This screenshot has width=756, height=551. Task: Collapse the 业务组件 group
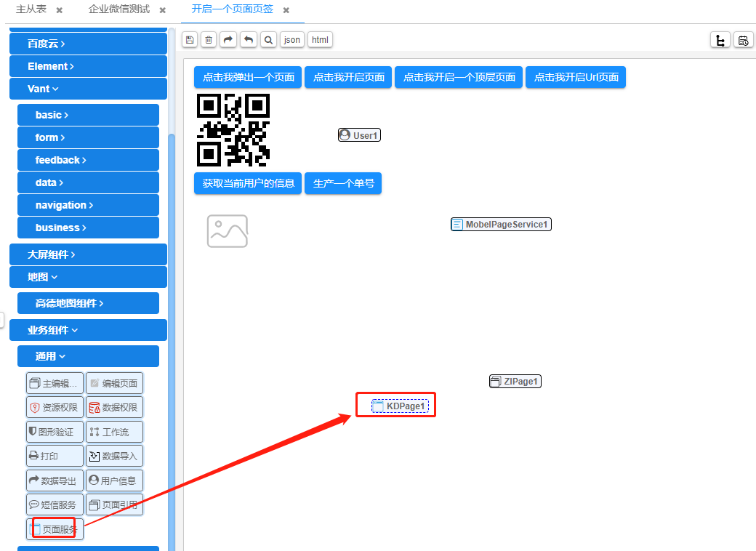tap(88, 330)
